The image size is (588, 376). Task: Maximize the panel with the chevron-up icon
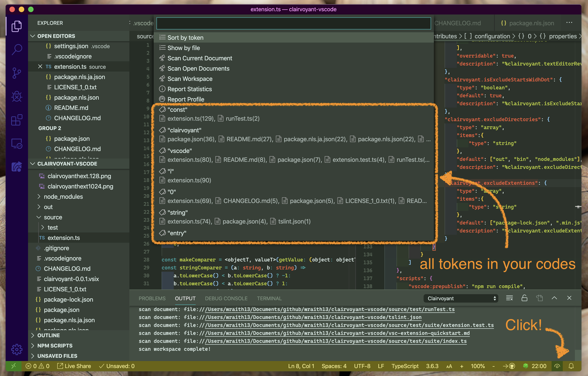[x=554, y=298]
